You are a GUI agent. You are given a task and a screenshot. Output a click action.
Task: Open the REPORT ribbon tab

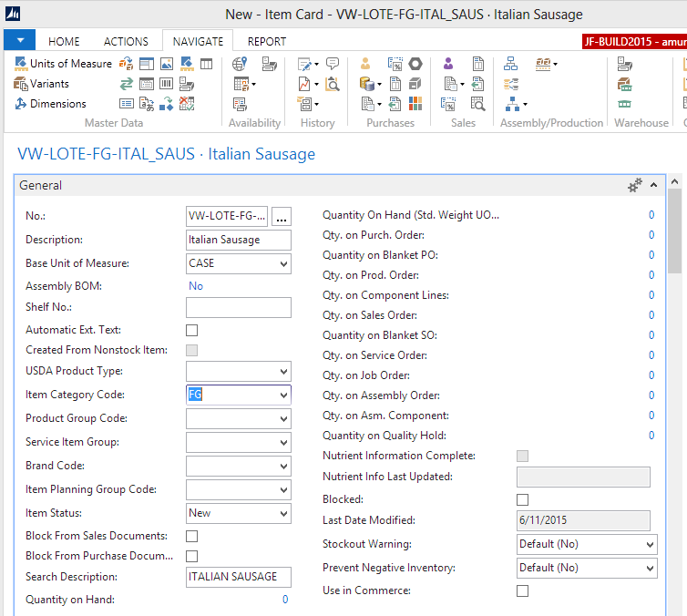(266, 41)
